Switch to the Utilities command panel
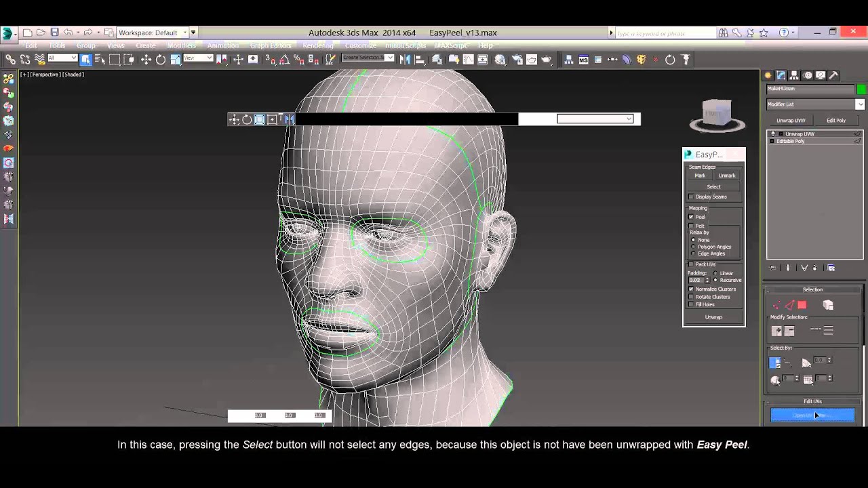 point(833,75)
